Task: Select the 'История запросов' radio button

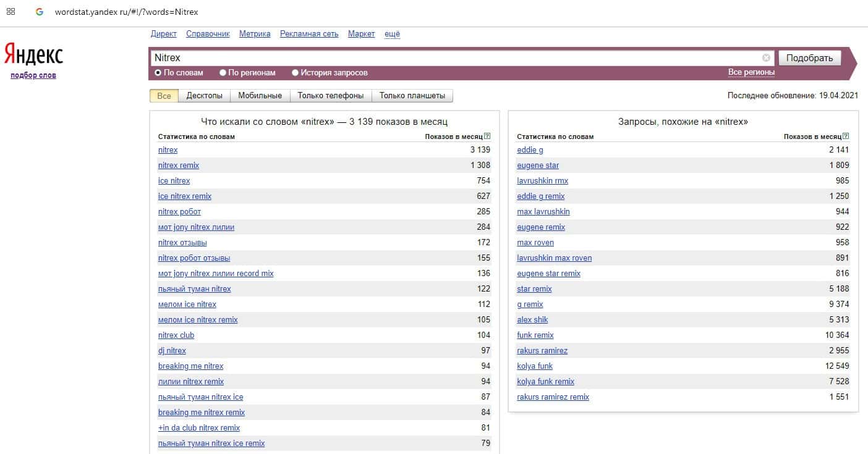Action: (x=296, y=73)
